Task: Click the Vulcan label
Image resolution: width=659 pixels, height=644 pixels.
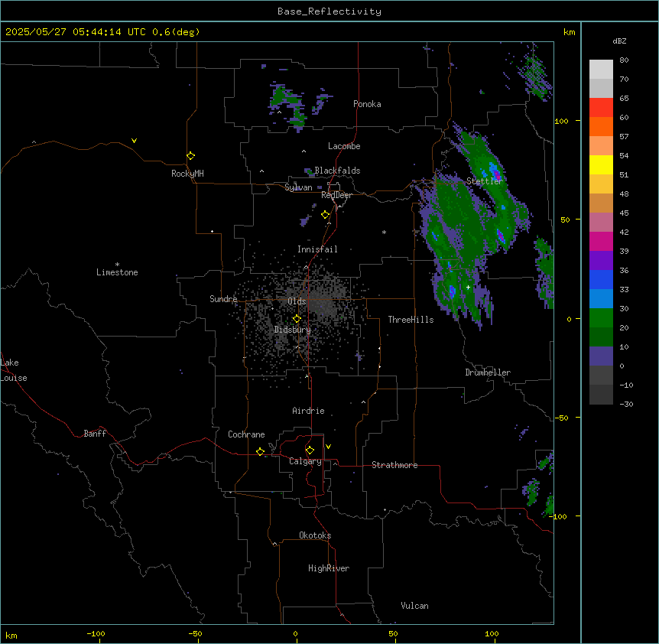Action: pyautogui.click(x=414, y=606)
